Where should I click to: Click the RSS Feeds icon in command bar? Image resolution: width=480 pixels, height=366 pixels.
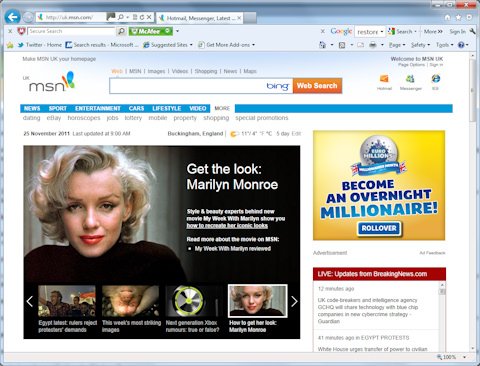pyautogui.click(x=342, y=45)
